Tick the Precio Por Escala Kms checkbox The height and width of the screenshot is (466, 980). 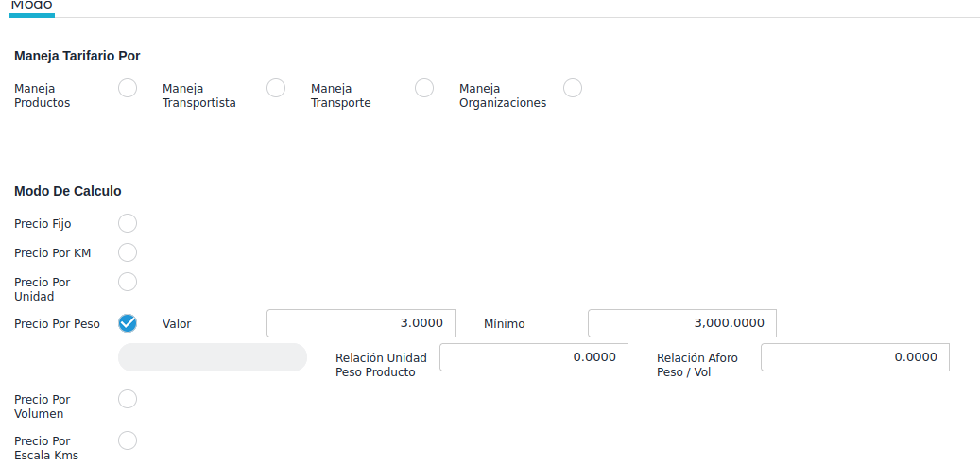click(x=128, y=440)
